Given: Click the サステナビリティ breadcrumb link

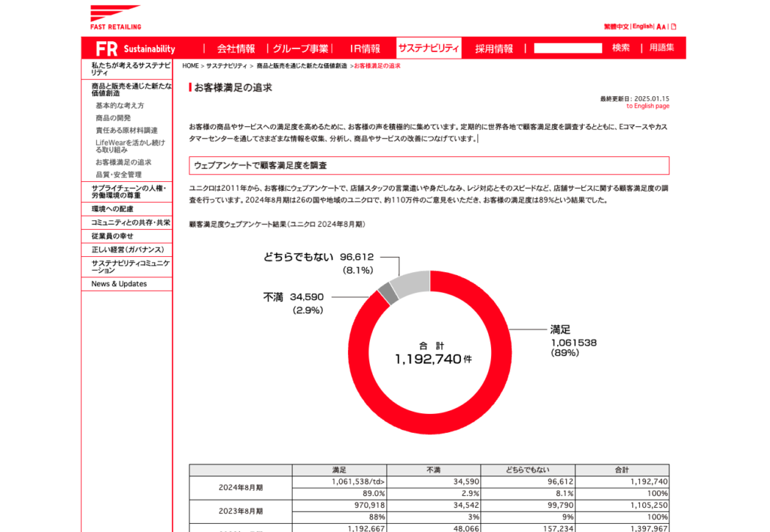Looking at the screenshot, I should click(226, 66).
